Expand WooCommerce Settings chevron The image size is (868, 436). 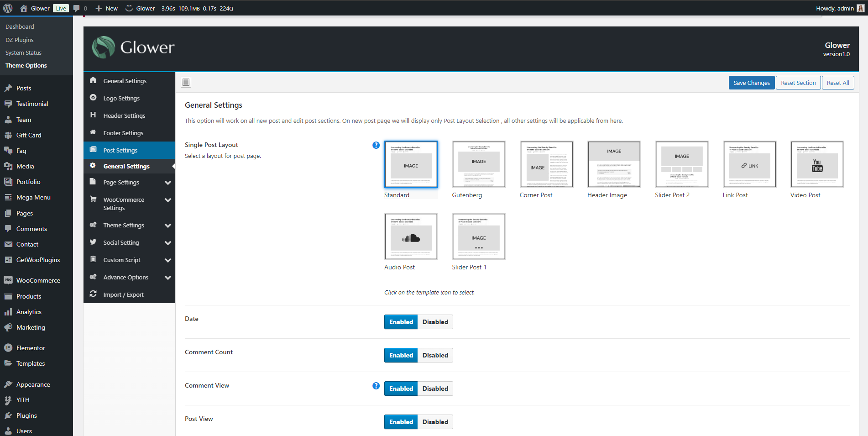(x=168, y=200)
